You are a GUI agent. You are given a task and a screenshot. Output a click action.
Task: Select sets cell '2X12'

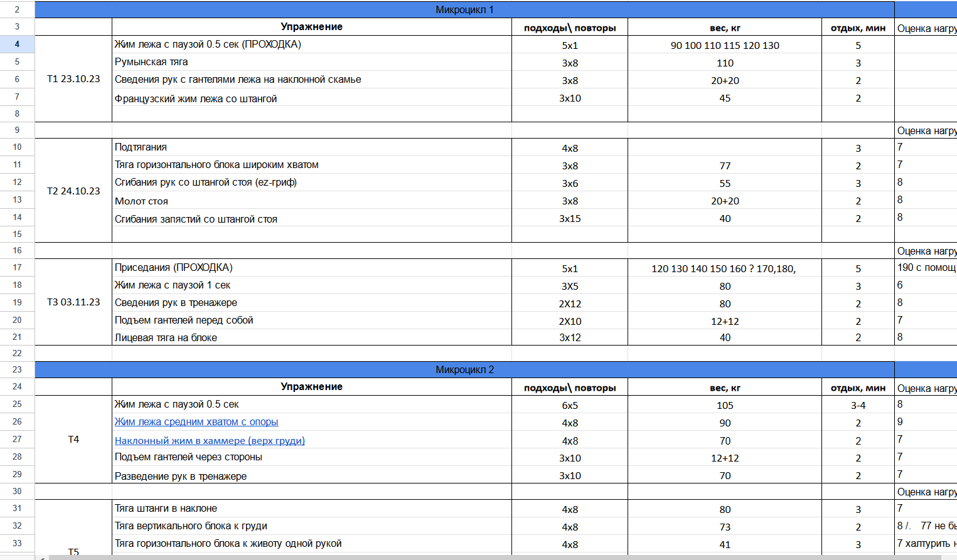pyautogui.click(x=570, y=304)
